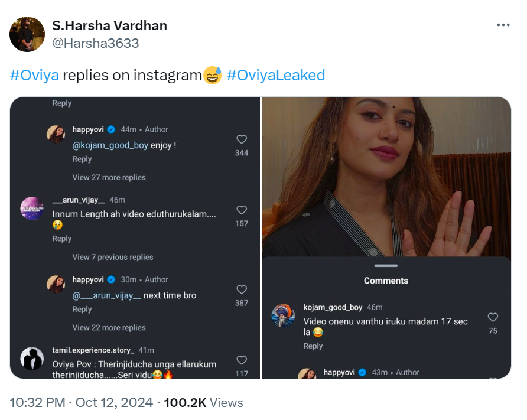This screenshot has height=420, width=527.
Task: Click the tweet timestamp 10:32 PM Oct 12, 2024
Action: point(80,403)
